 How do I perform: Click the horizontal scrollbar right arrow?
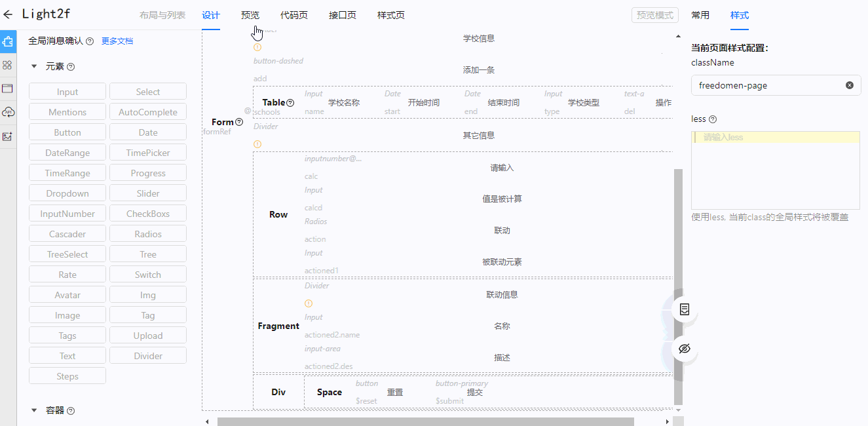tap(668, 421)
